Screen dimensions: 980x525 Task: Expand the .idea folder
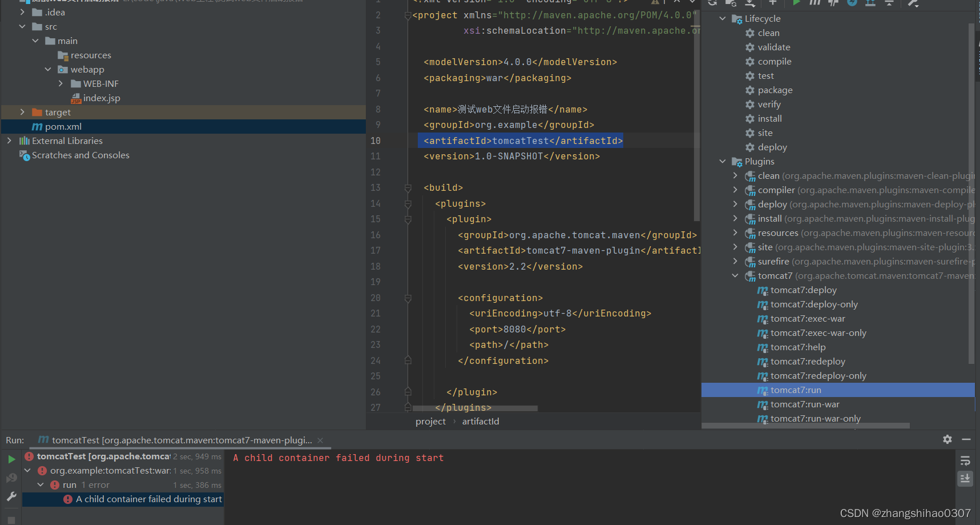[x=22, y=13]
